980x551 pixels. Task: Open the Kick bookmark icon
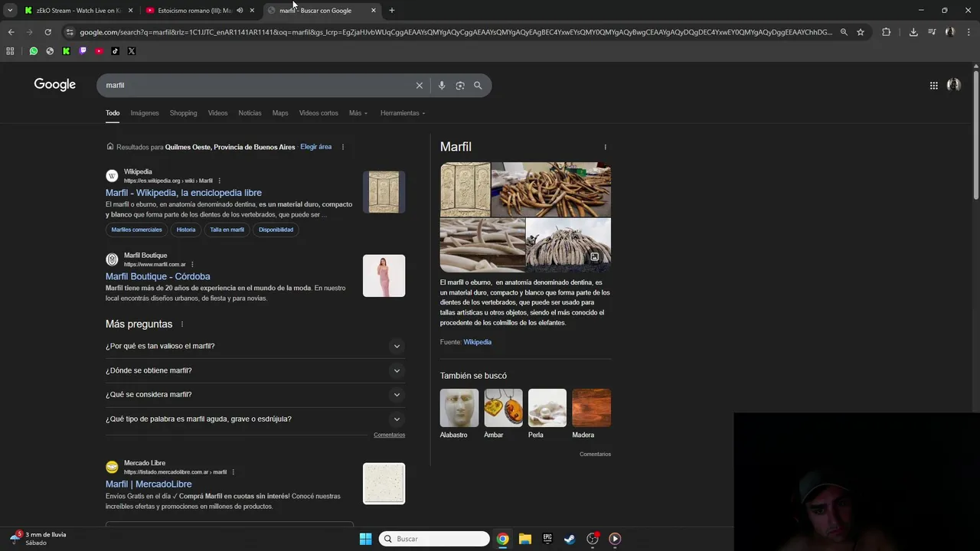(x=66, y=51)
